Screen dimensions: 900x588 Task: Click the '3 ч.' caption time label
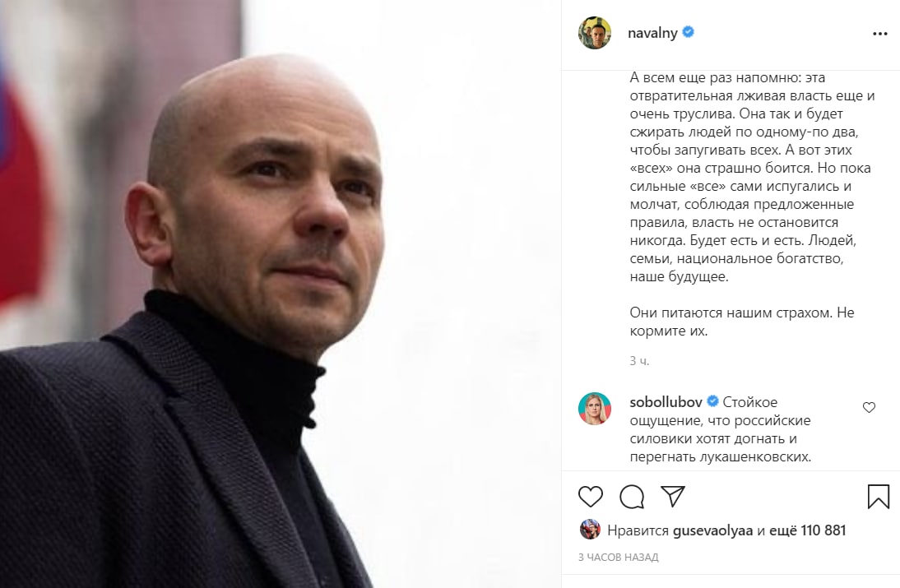[639, 361]
